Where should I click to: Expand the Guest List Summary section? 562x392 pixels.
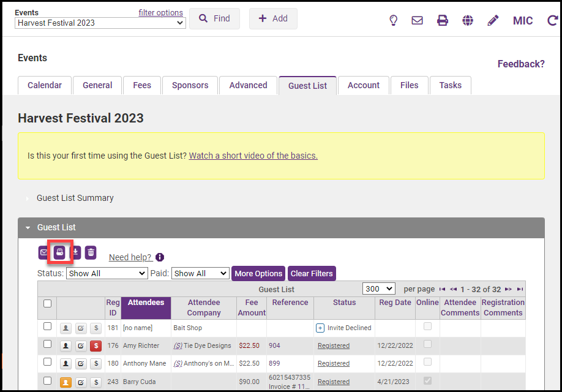pos(75,198)
